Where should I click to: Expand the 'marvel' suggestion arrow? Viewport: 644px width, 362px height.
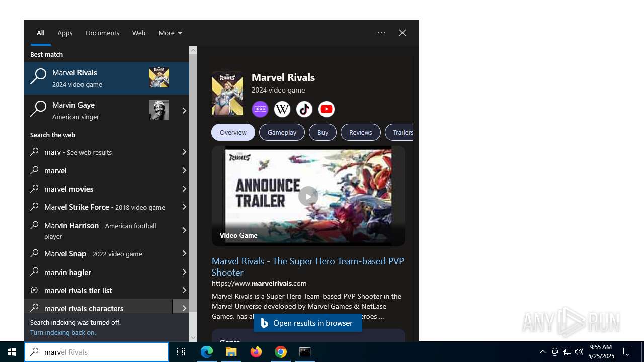(184, 170)
